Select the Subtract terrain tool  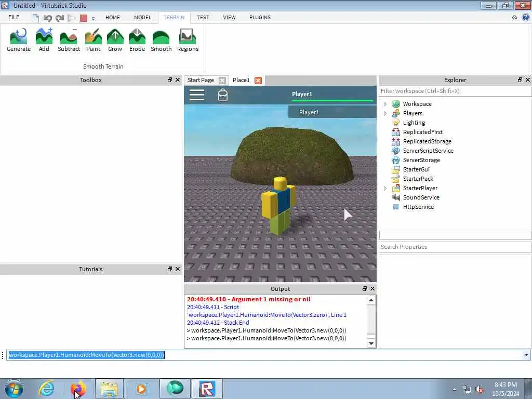69,40
